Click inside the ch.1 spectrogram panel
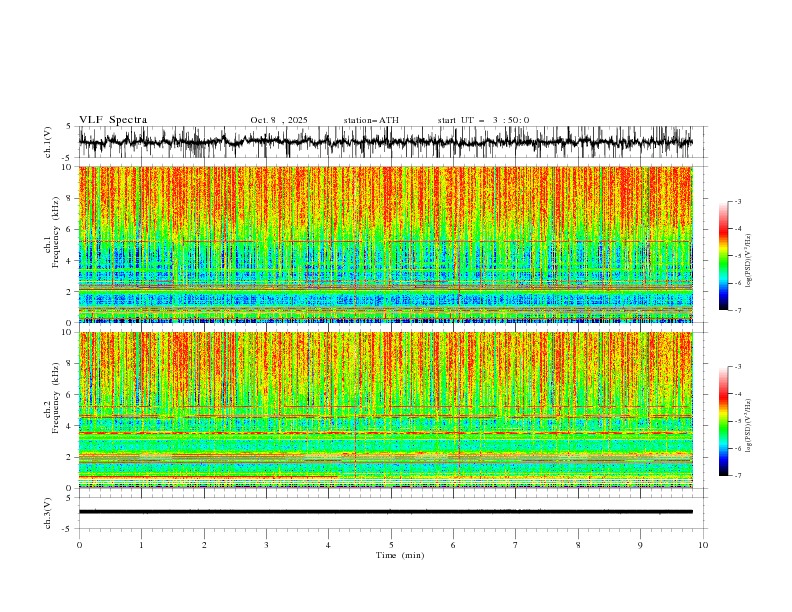The image size is (792, 612). pos(385,244)
